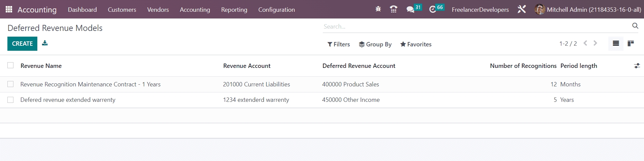644x161 pixels.
Task: Select the Defered revenue extended warrenty checkbox
Action: 11,100
